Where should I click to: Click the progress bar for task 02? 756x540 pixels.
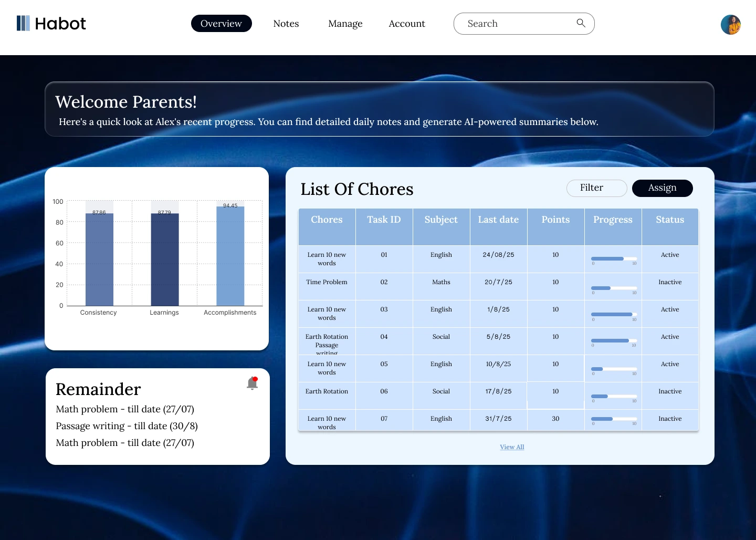click(614, 288)
